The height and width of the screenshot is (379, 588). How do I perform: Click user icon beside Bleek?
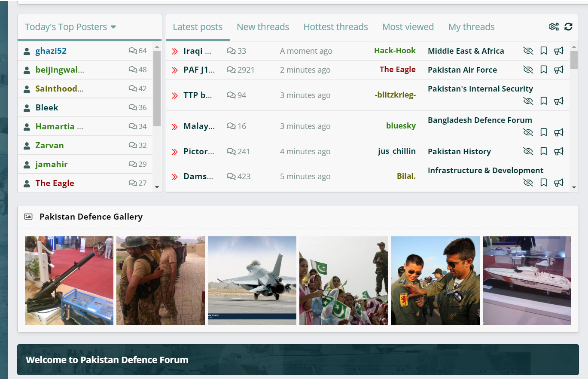(x=27, y=108)
